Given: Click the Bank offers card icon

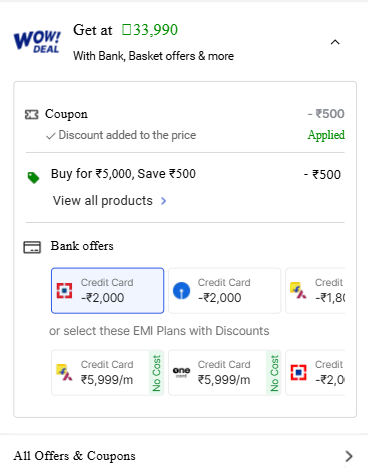Looking at the screenshot, I should click(32, 247).
